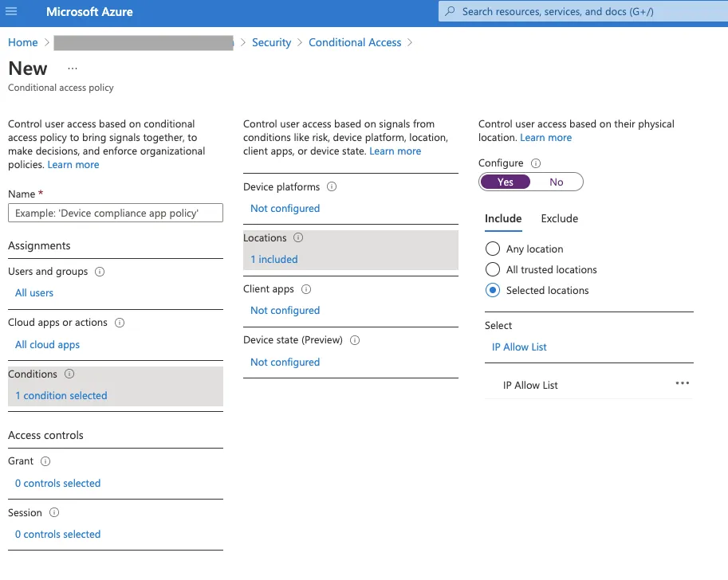Open All users assignment

tap(34, 293)
